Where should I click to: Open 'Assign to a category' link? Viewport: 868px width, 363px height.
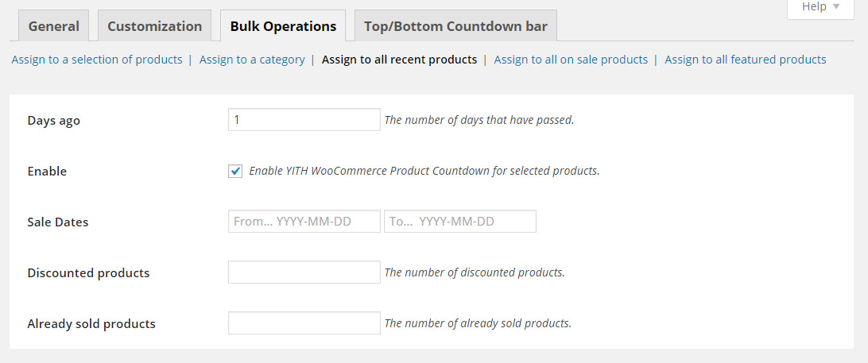[x=252, y=60]
